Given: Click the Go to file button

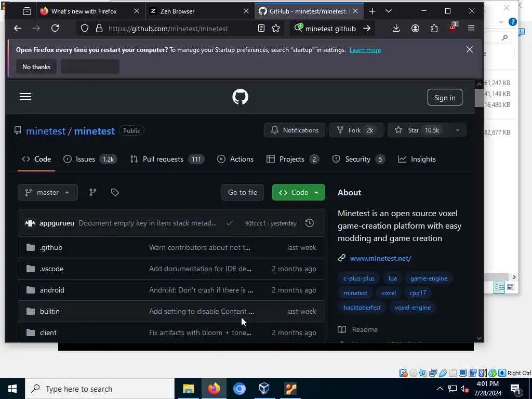Looking at the screenshot, I should [x=243, y=192].
